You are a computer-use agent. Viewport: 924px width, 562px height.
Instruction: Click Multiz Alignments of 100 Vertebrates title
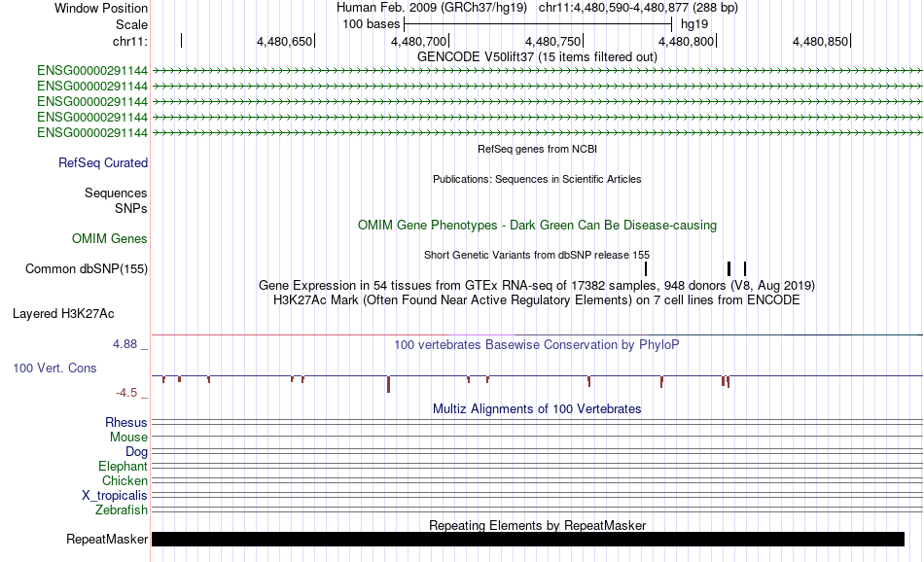pos(537,408)
